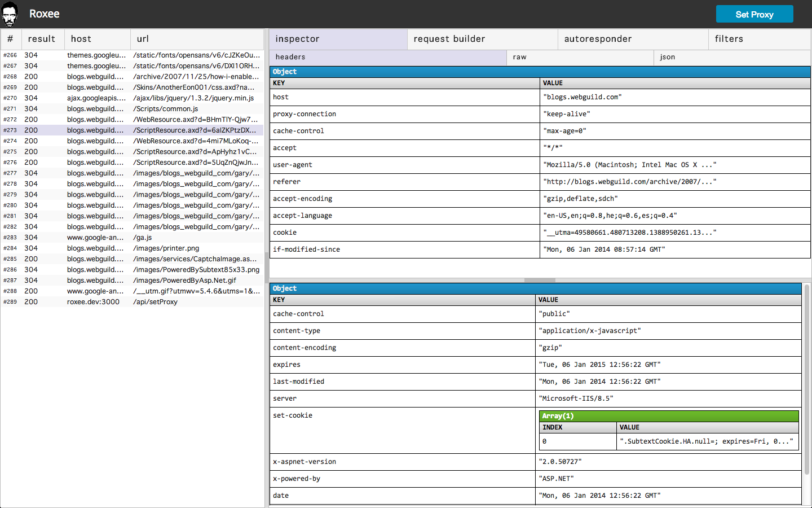Select row #269 Skins/AnotherEon001 css request
Screen dimensions: 812x508
pos(132,87)
